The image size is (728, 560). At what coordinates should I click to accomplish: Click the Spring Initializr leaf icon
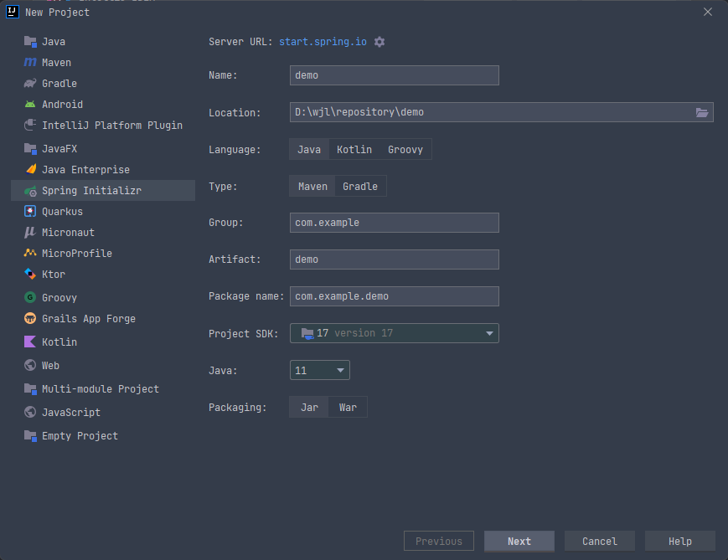pyautogui.click(x=30, y=191)
